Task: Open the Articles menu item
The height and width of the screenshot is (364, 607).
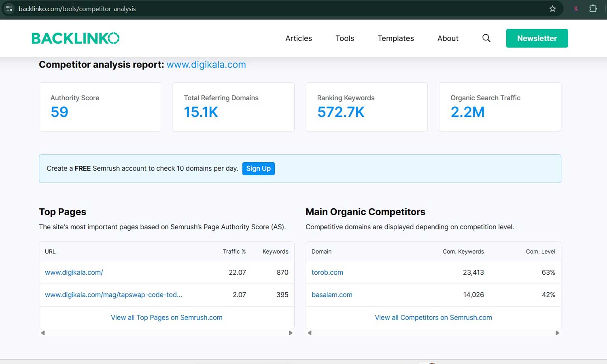Action: click(299, 38)
